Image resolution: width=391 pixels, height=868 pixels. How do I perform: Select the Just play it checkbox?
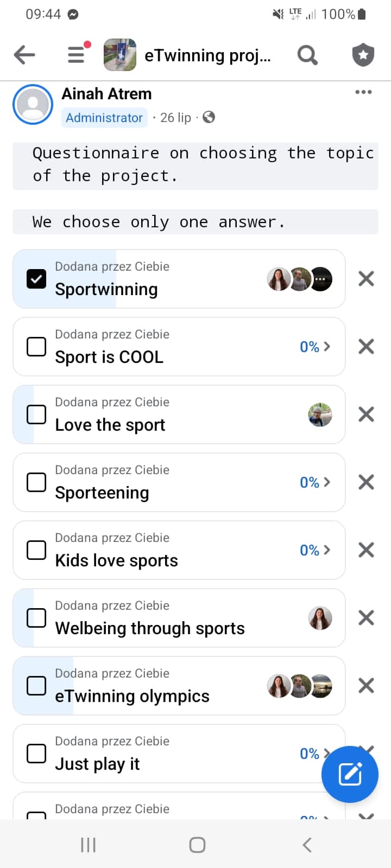pos(36,754)
